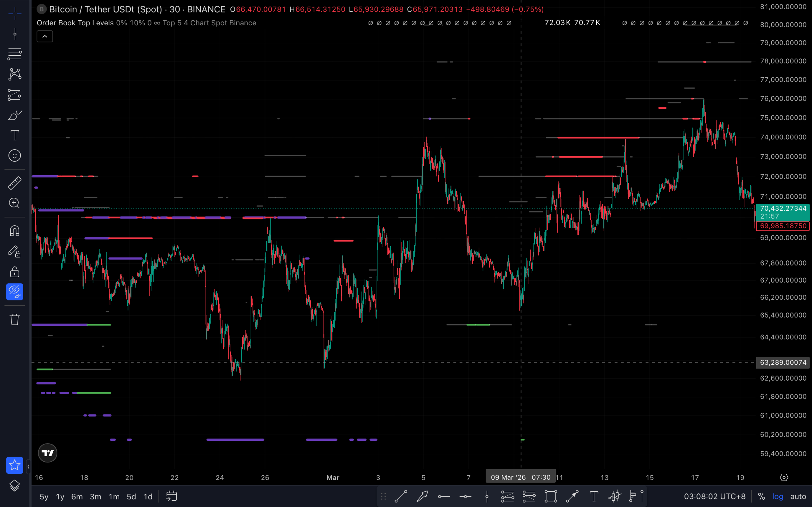Click the Go to date calendar button
Screen dimensions: 812x507
172,496
